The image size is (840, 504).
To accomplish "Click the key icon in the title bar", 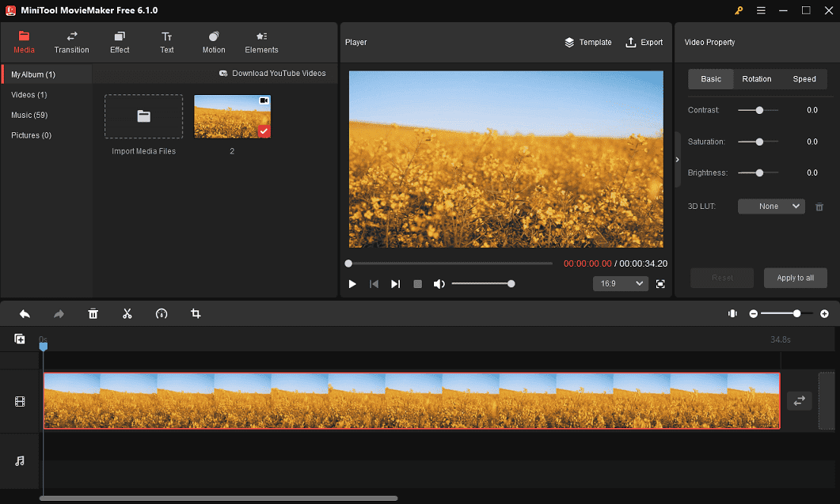I will click(x=738, y=10).
